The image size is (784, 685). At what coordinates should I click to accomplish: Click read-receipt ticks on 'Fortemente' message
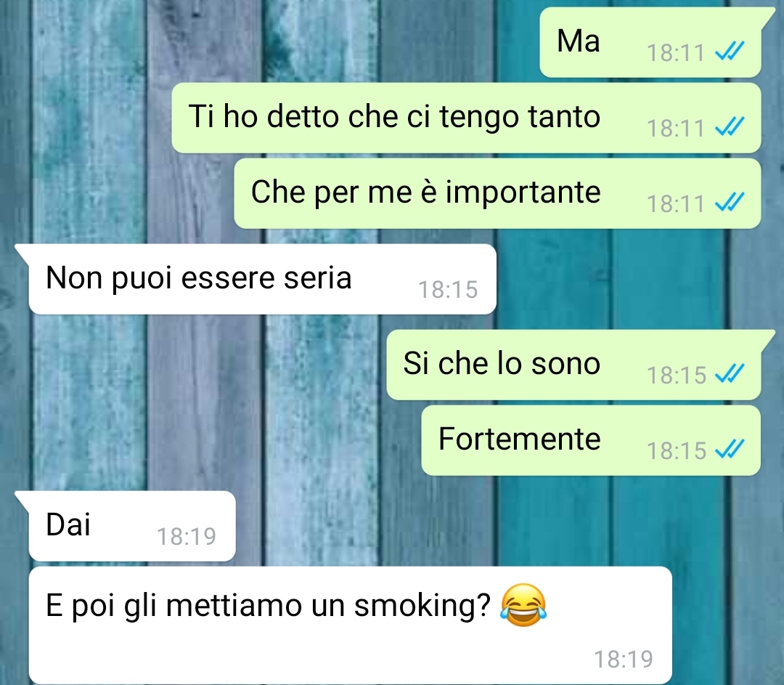click(x=730, y=450)
